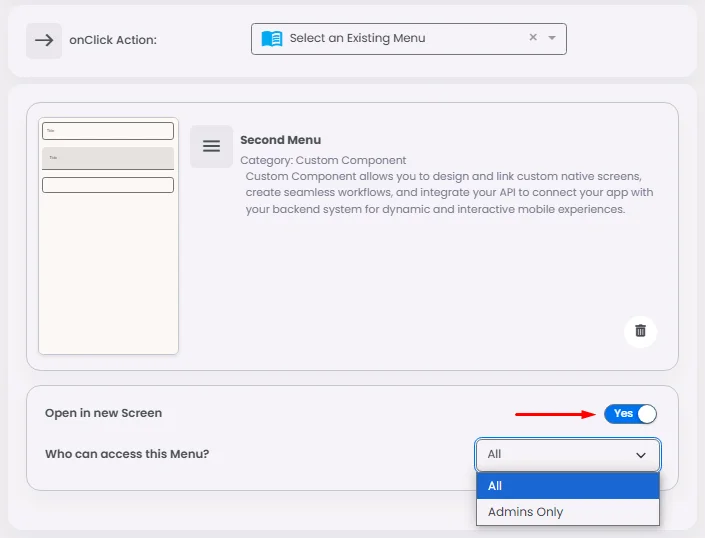Delete Second Menu with the trash icon
Viewport: 705px width, 538px height.
coord(640,330)
